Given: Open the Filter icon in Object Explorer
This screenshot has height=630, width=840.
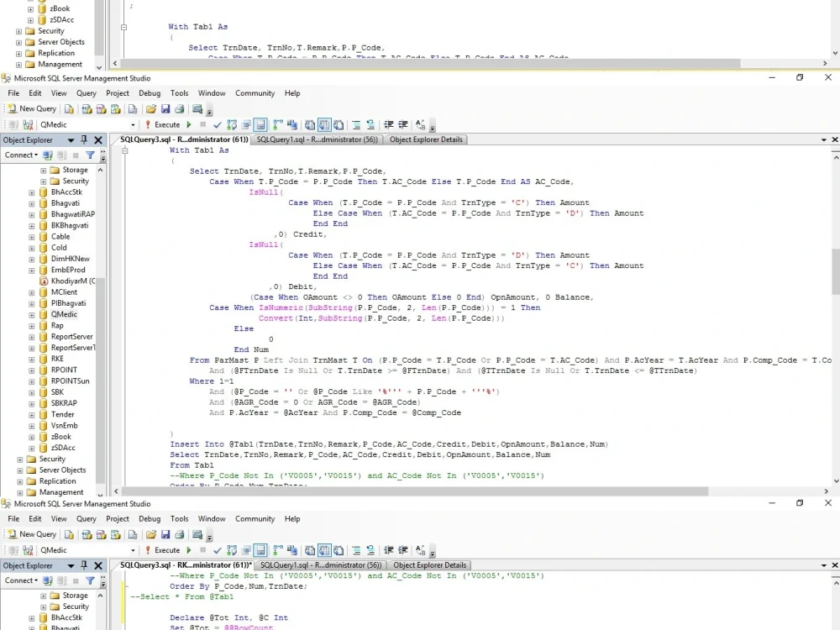Looking at the screenshot, I should [91, 155].
